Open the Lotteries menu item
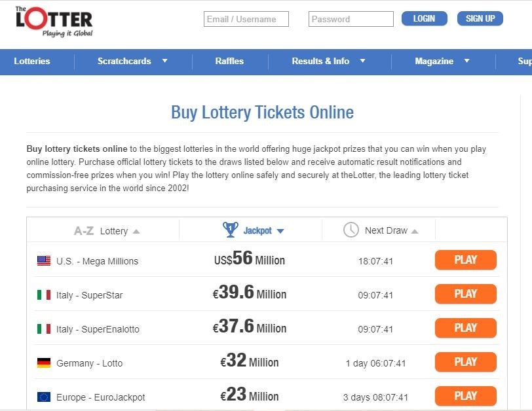The width and height of the screenshot is (532, 411). click(32, 61)
